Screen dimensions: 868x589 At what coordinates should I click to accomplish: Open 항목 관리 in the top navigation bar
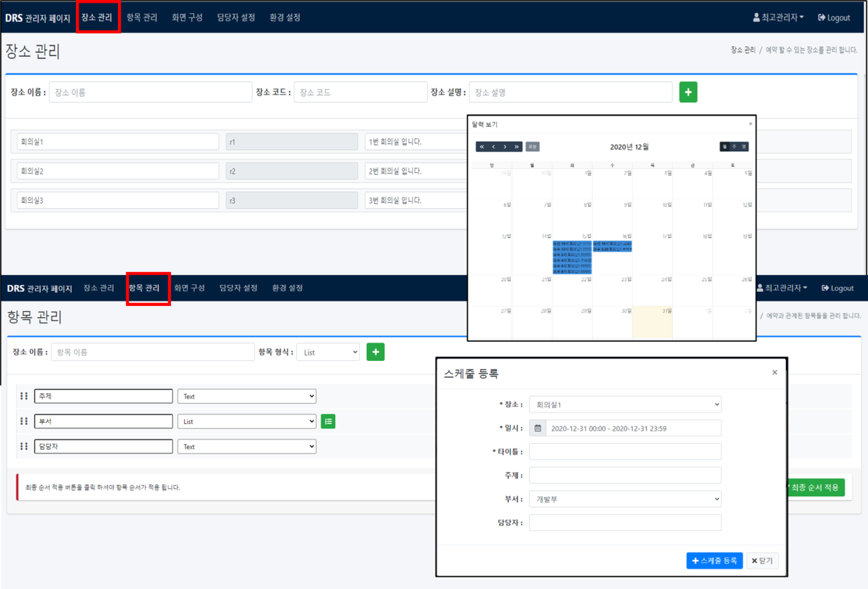click(142, 18)
